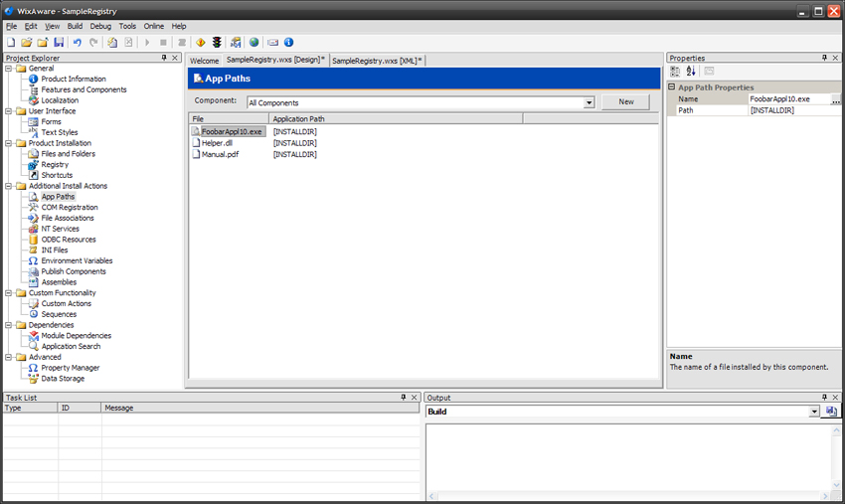The width and height of the screenshot is (845, 504).
Task: Close the Task List panel
Action: (415, 398)
